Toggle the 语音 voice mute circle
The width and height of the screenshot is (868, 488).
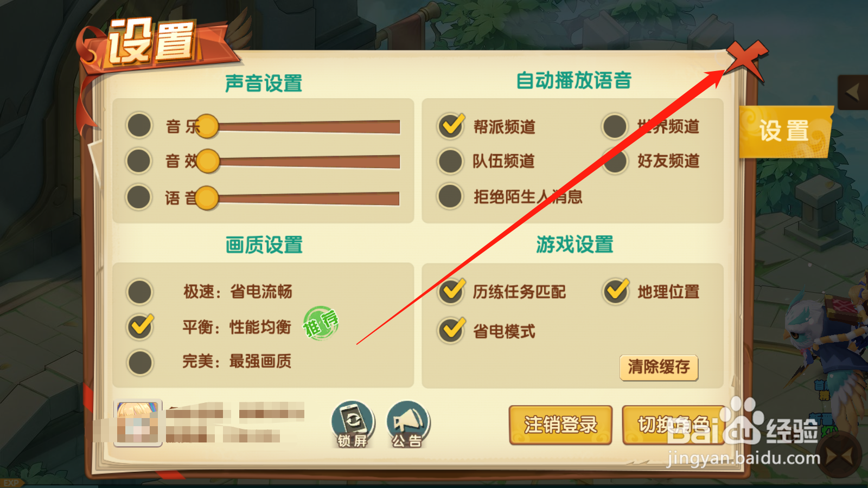pyautogui.click(x=139, y=197)
